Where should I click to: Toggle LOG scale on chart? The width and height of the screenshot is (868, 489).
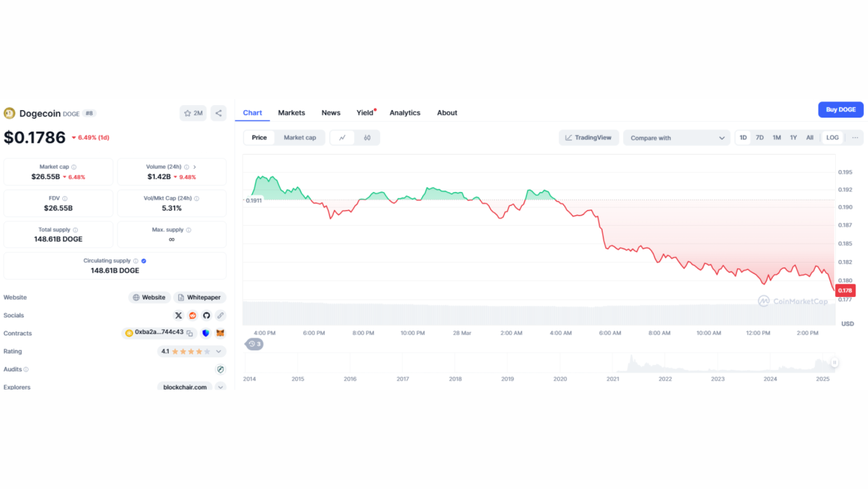tap(832, 138)
